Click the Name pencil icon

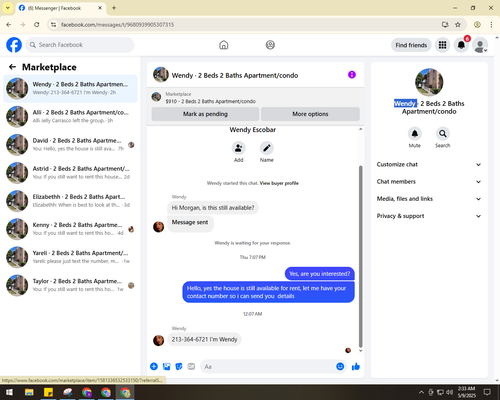click(267, 148)
